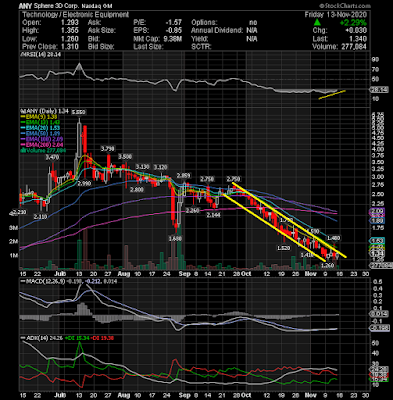Click the purple 2.09 EMA axis tag

(x=377, y=211)
